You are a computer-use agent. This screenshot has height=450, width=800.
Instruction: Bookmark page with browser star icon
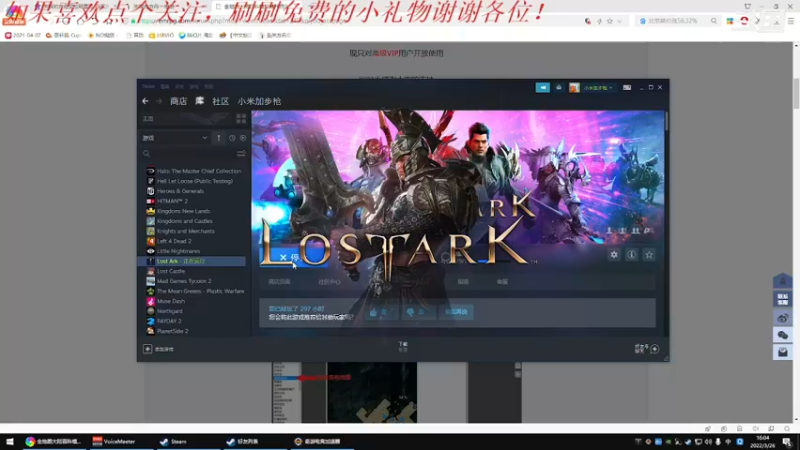pos(609,21)
